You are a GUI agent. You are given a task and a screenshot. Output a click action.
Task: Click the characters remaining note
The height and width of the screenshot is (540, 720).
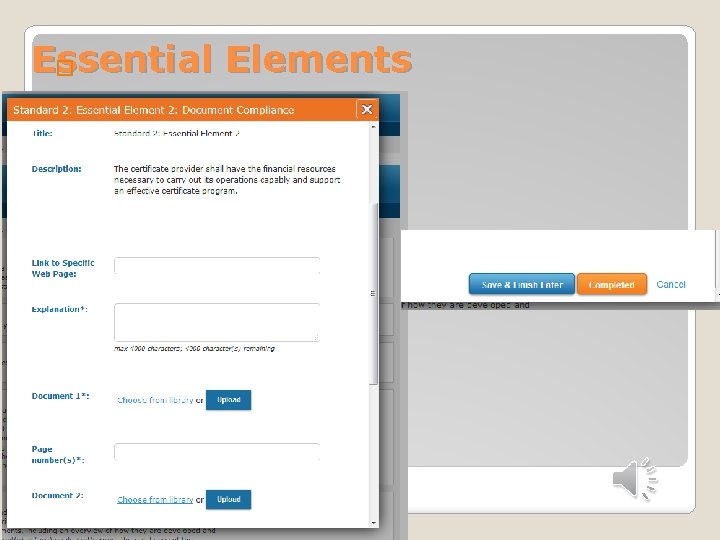[x=194, y=349]
